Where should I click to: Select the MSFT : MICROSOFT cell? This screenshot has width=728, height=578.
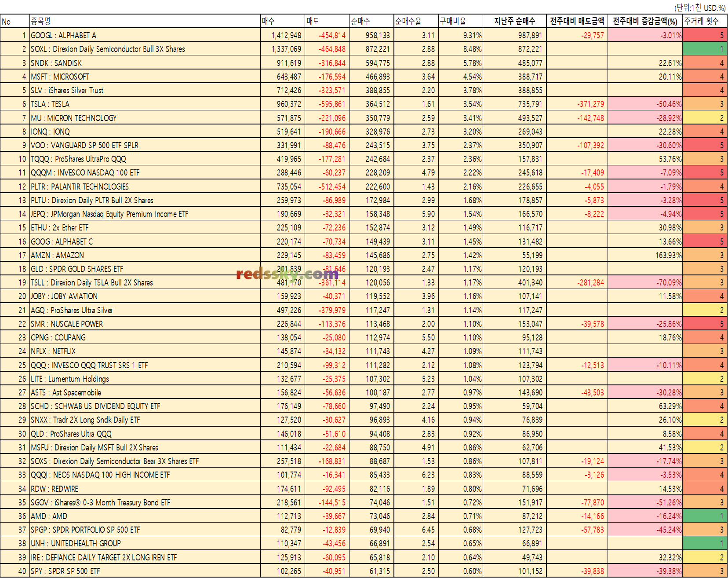pos(145,77)
